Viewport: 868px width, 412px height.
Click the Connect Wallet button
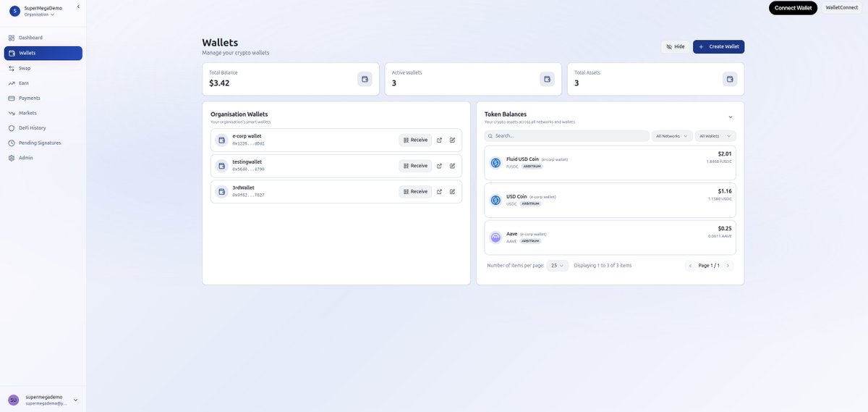[x=793, y=8]
